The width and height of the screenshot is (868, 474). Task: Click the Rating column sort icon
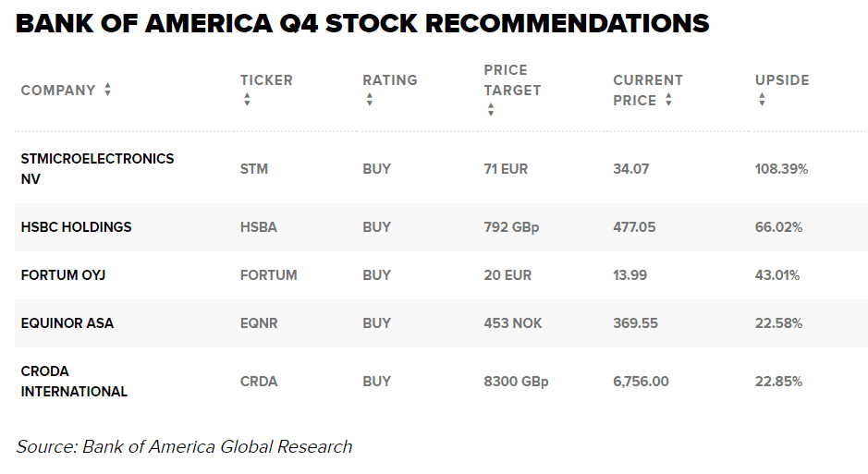click(x=369, y=100)
